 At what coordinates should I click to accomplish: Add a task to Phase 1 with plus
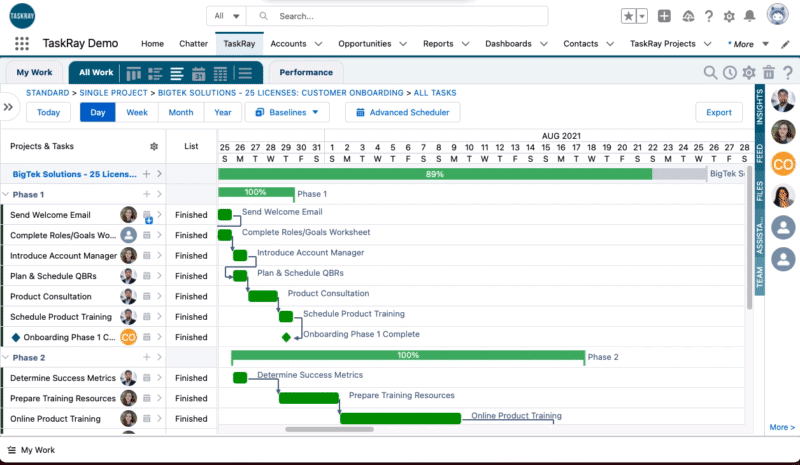[146, 194]
